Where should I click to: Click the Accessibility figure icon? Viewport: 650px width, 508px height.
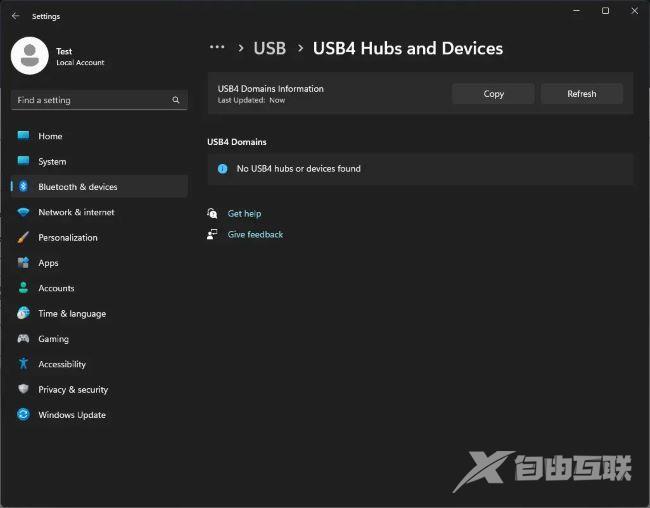[x=23, y=364]
